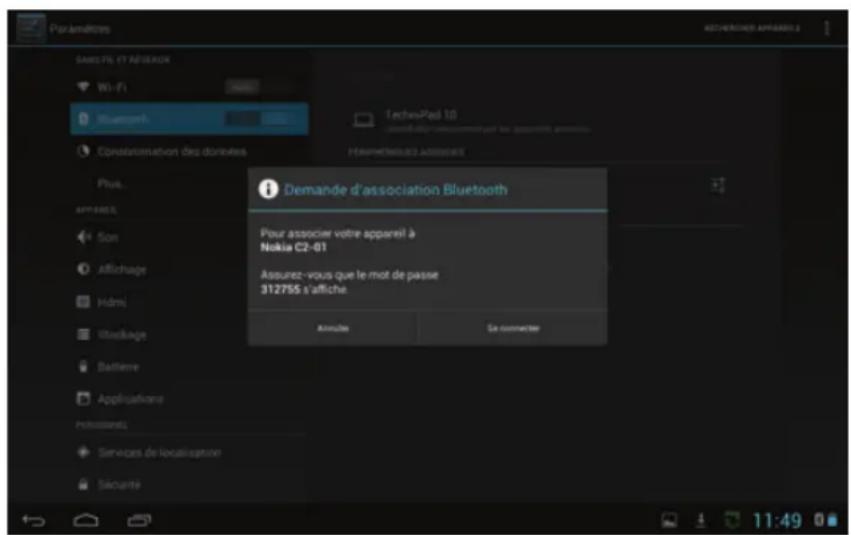Tap the Paramètres app icon in title bar
This screenshot has height=535, width=851.
point(30,28)
